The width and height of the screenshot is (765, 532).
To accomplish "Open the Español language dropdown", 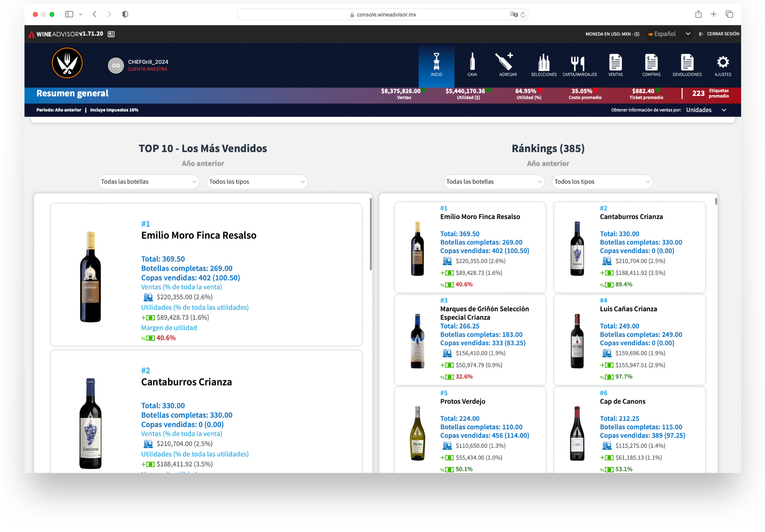I will 669,34.
